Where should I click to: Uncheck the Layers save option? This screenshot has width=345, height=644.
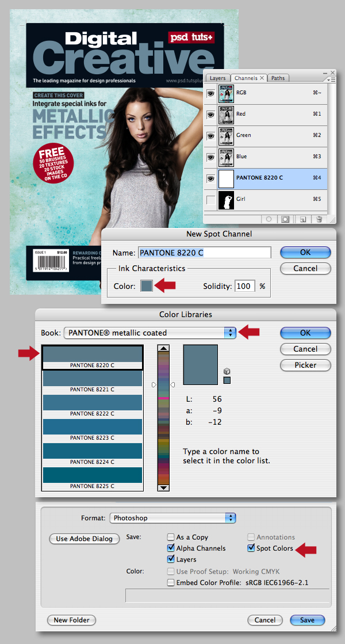tap(171, 559)
